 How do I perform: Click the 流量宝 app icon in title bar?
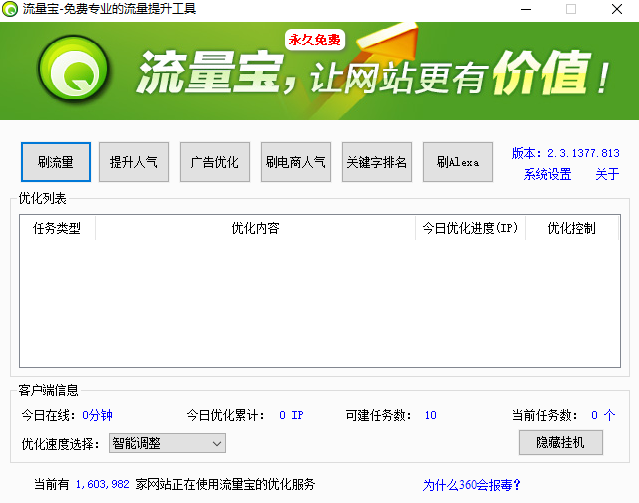point(10,9)
